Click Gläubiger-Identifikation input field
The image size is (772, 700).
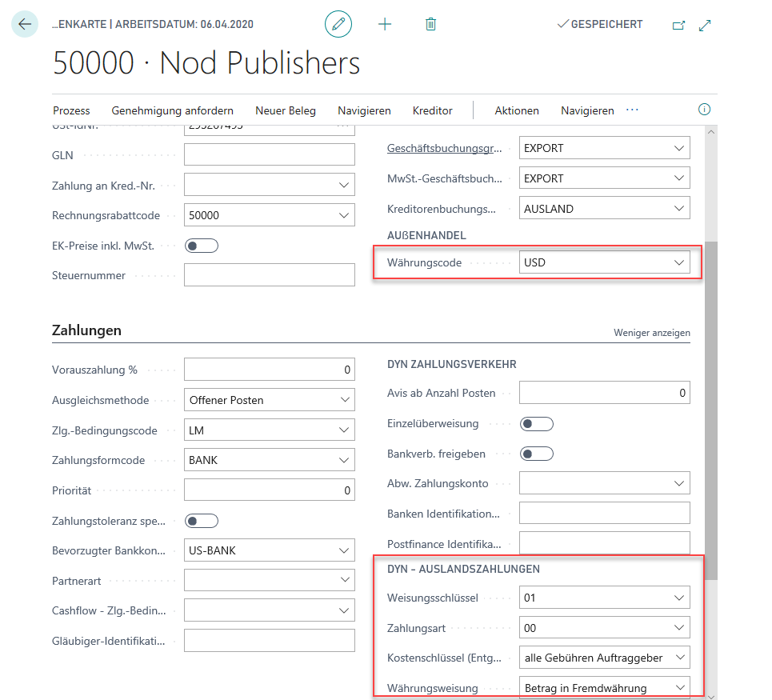click(x=270, y=641)
